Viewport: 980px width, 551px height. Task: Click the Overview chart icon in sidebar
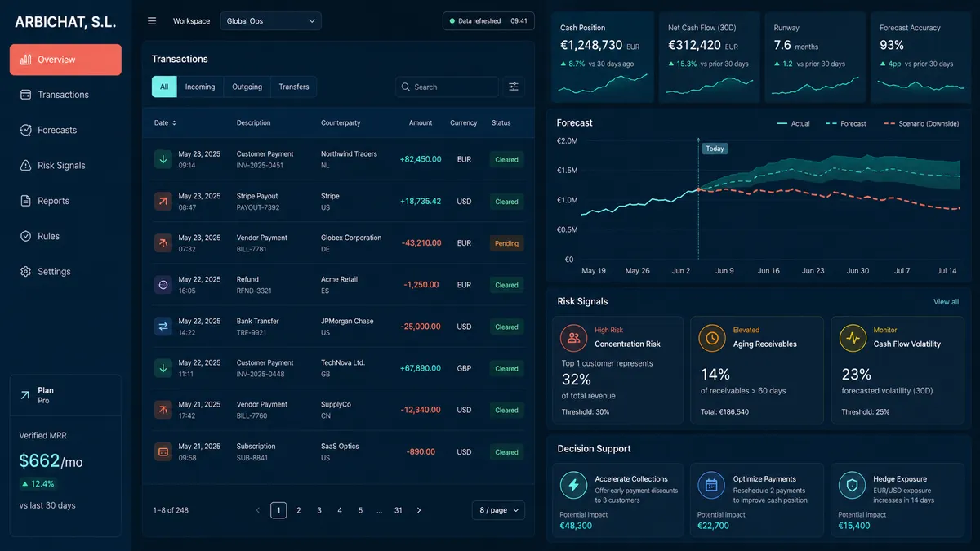coord(25,60)
